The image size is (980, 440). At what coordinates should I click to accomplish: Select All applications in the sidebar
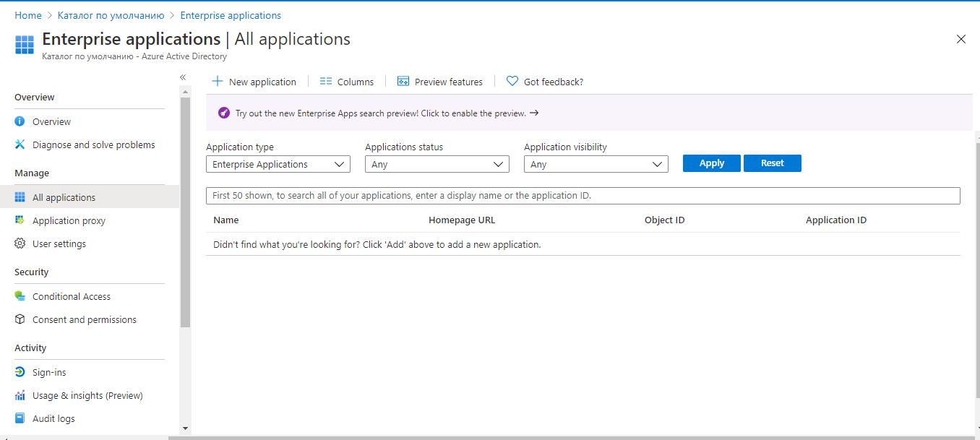(64, 197)
